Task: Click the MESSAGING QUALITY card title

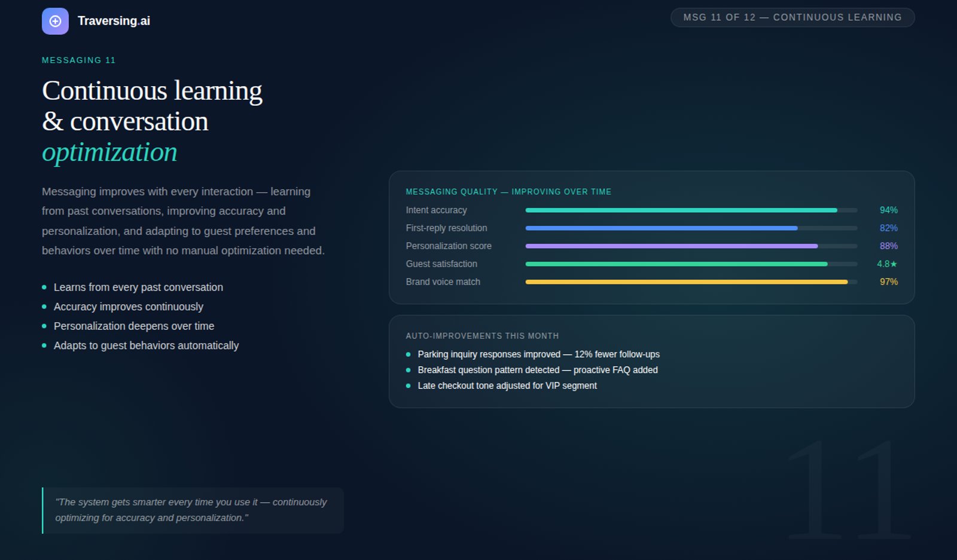Action: click(x=508, y=192)
